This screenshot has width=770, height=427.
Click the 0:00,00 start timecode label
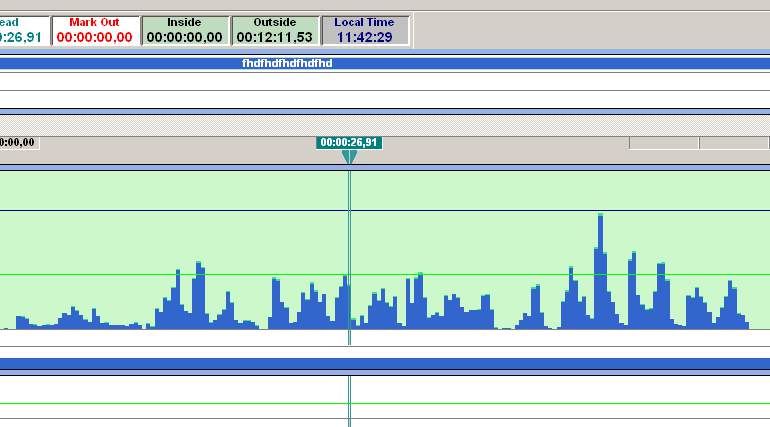click(x=19, y=143)
